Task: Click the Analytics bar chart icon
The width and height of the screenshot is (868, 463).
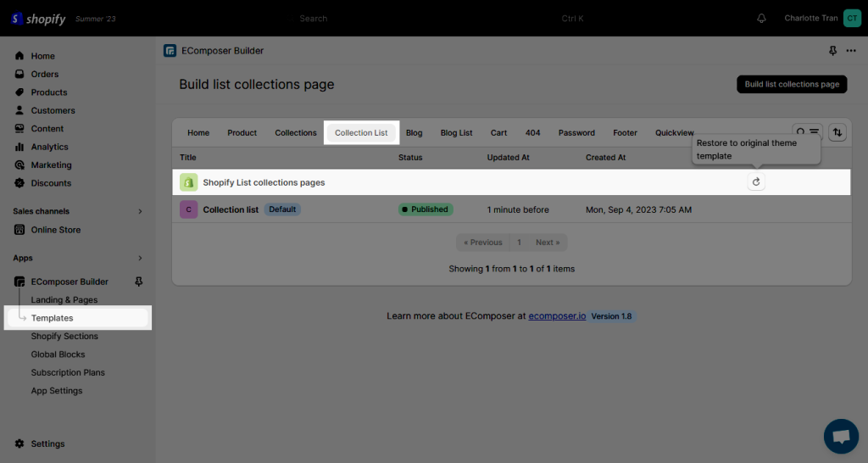Action: [19, 147]
